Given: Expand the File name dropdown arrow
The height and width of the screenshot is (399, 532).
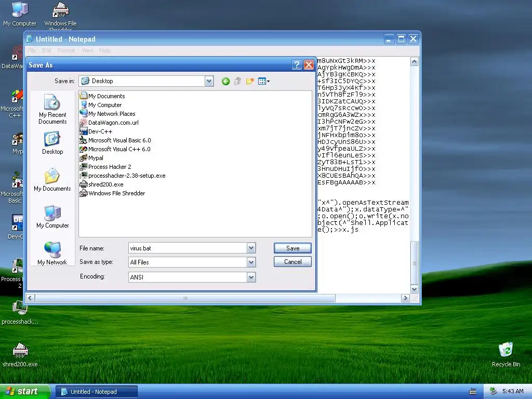Looking at the screenshot, I should [x=251, y=248].
